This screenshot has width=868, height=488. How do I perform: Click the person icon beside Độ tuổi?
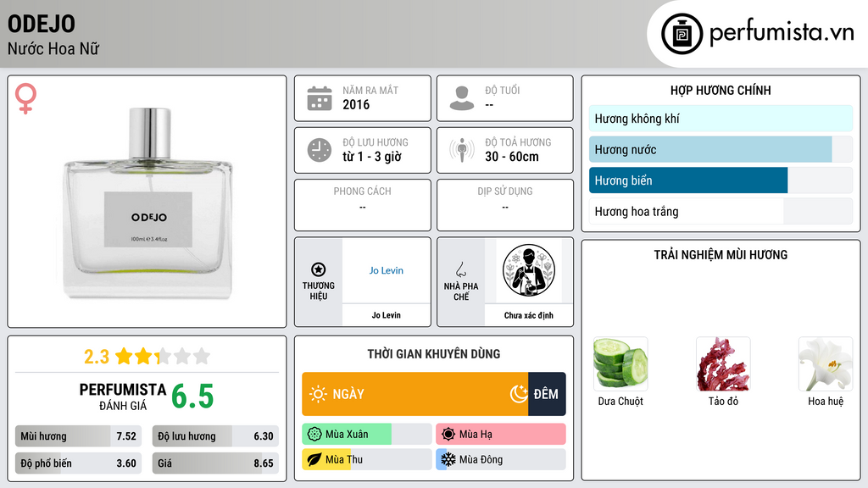[462, 98]
